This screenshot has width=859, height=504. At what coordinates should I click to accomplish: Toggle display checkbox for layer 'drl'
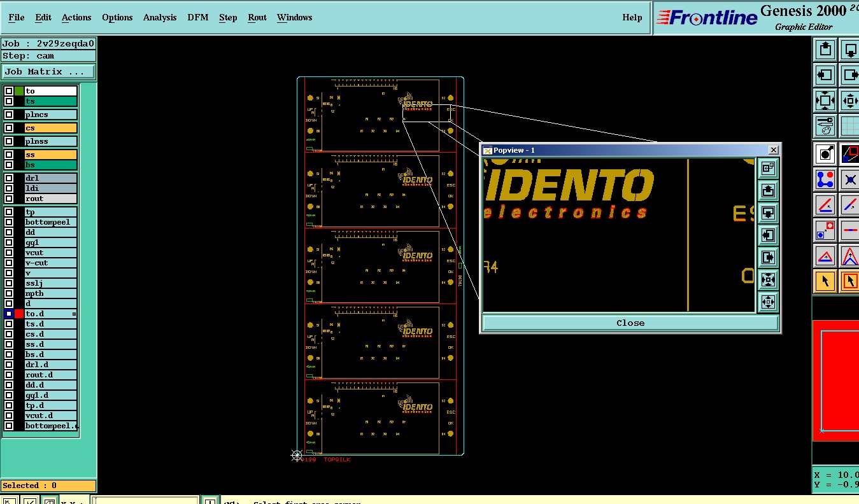pos(9,178)
